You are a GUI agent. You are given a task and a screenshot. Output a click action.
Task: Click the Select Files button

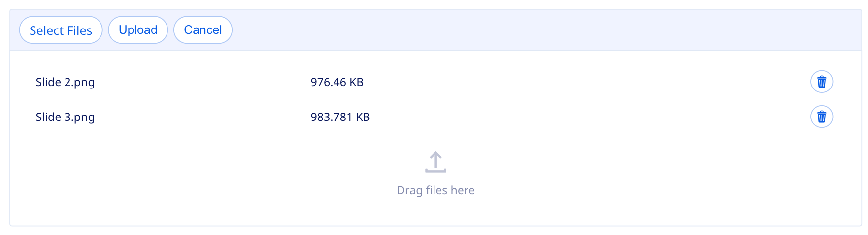(x=61, y=30)
